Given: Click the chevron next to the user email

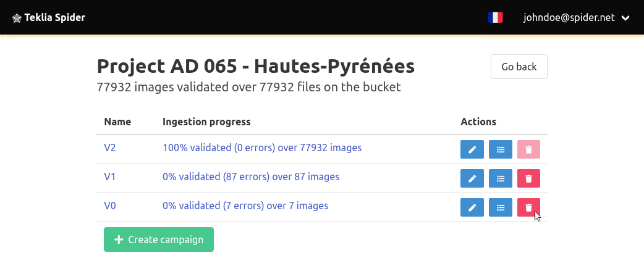Looking at the screenshot, I should pyautogui.click(x=625, y=18).
